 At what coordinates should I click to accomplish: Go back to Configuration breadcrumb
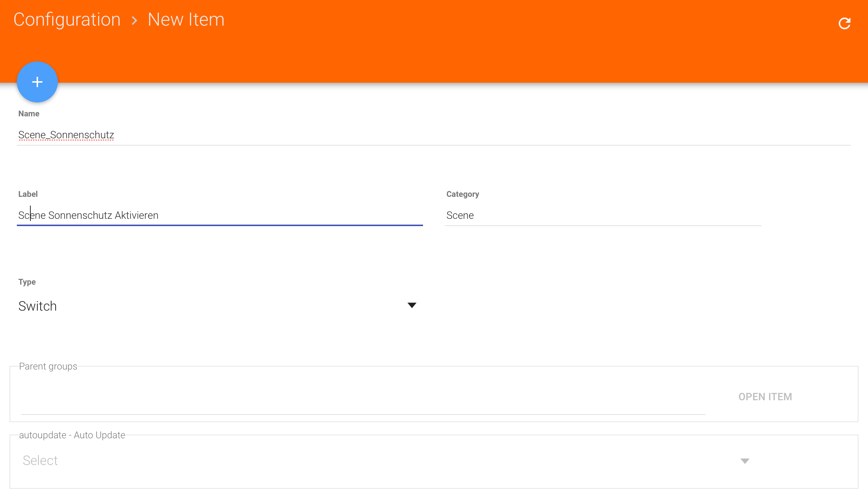[67, 20]
